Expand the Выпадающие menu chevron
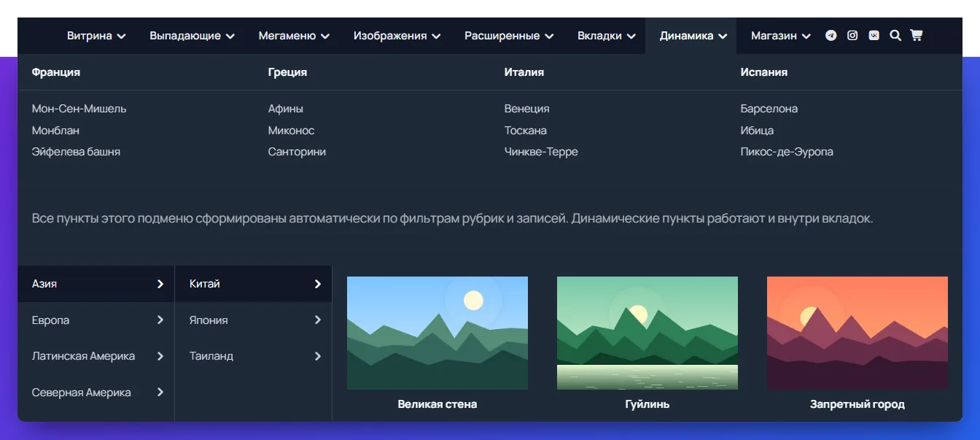The width and height of the screenshot is (980, 440). click(230, 36)
